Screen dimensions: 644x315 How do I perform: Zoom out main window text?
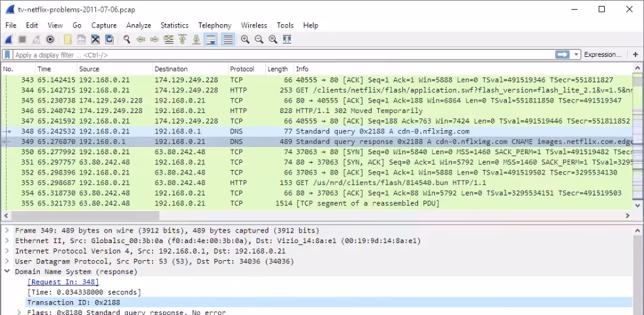point(259,39)
